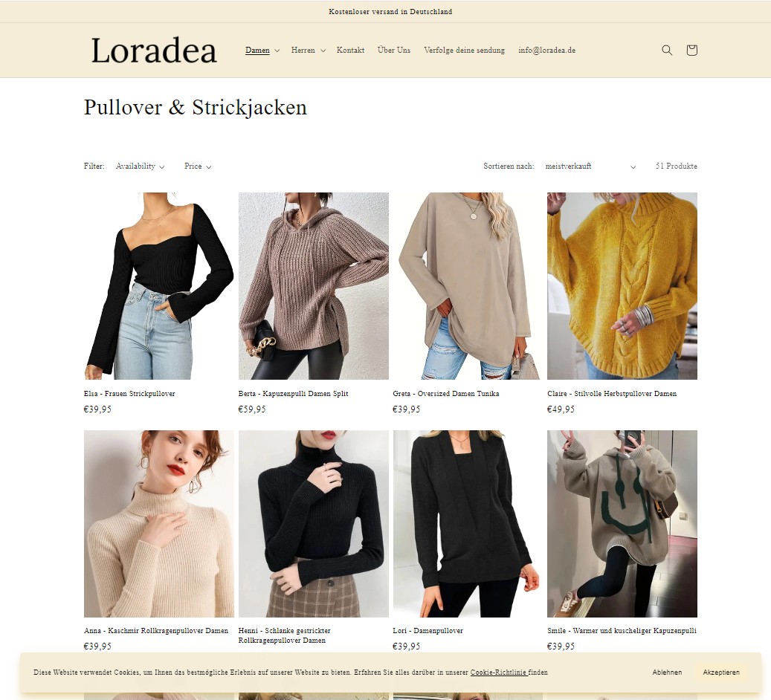Open the Availability filter dropdown
The width and height of the screenshot is (771, 700).
click(140, 166)
